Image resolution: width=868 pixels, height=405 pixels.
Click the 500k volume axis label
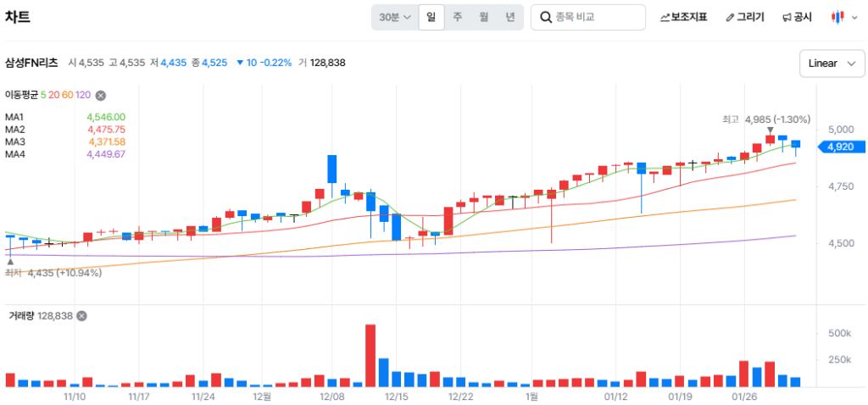point(839,333)
